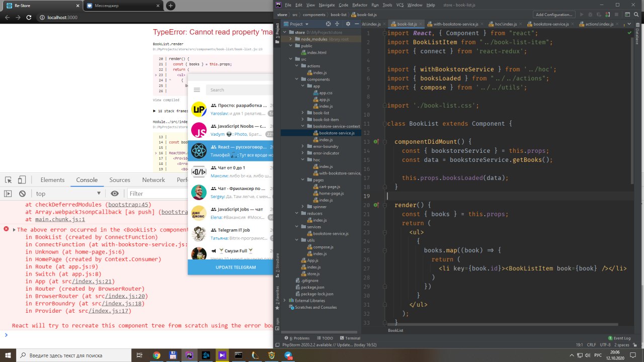The width and height of the screenshot is (644, 362).
Task: Expand the node_modules folder
Action: [290, 39]
